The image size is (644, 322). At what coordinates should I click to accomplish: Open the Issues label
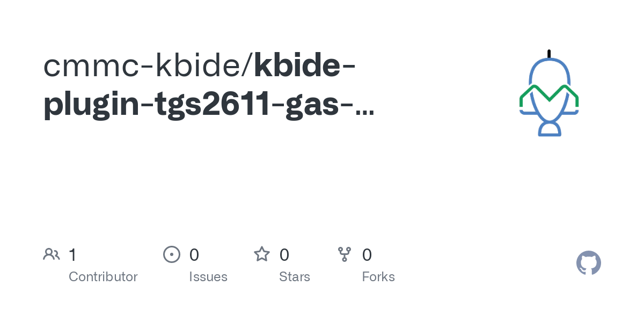pos(208,277)
